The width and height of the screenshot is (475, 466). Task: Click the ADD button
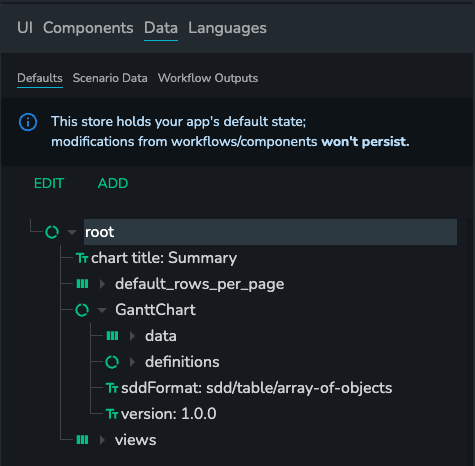[x=113, y=183]
